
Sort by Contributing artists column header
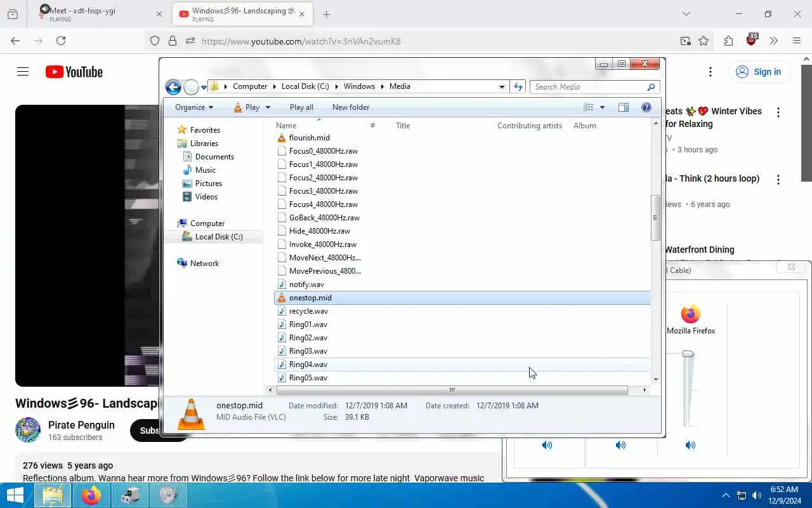(x=530, y=126)
